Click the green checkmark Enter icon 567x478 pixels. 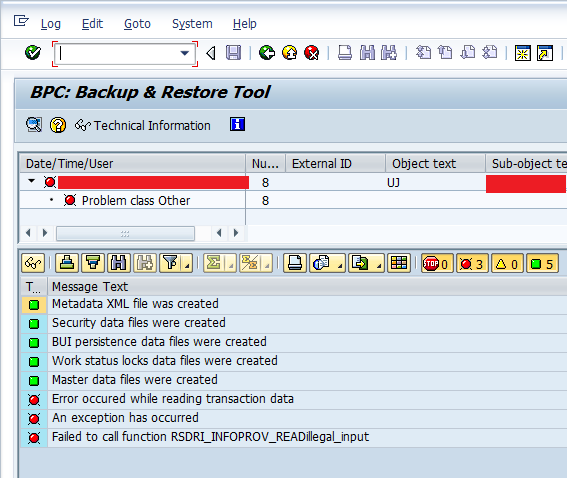[33, 53]
